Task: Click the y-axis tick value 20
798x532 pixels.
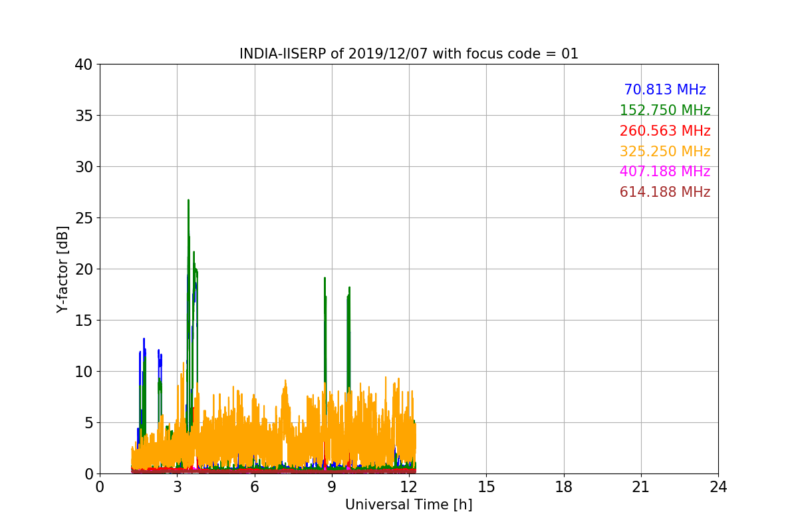Action: coord(84,269)
